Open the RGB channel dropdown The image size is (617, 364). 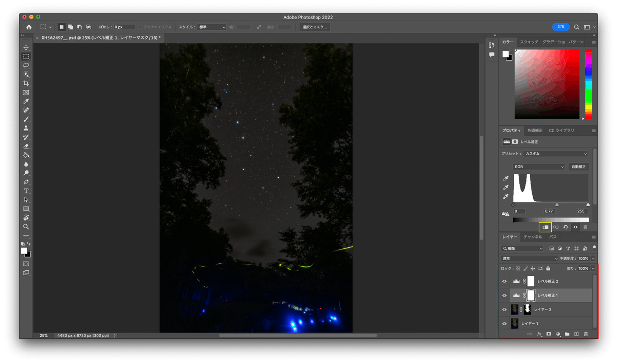tap(538, 167)
